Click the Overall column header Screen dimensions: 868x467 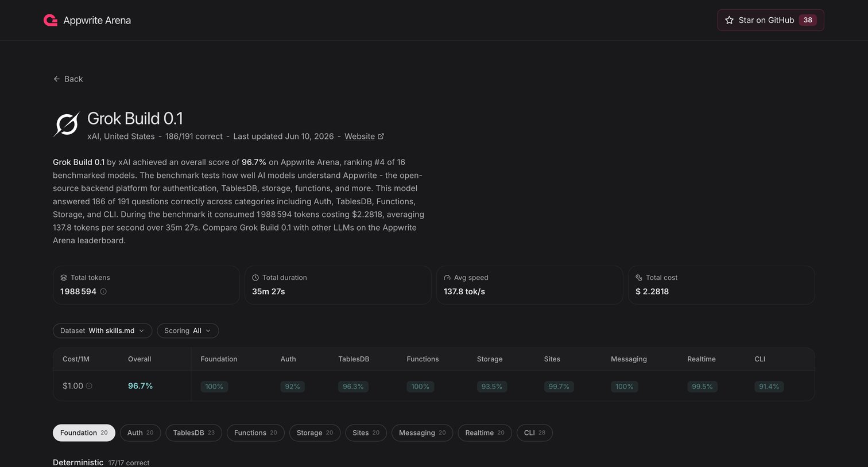(x=139, y=359)
